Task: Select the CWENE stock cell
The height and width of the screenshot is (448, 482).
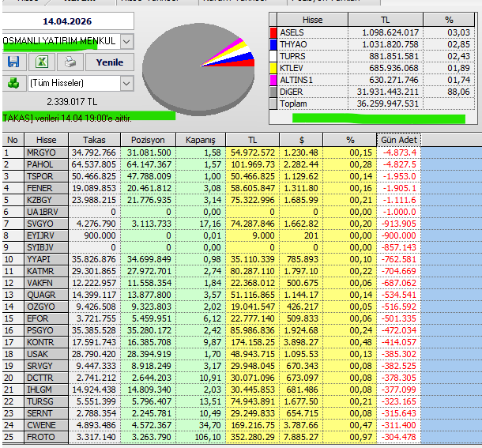Action: [x=46, y=425]
